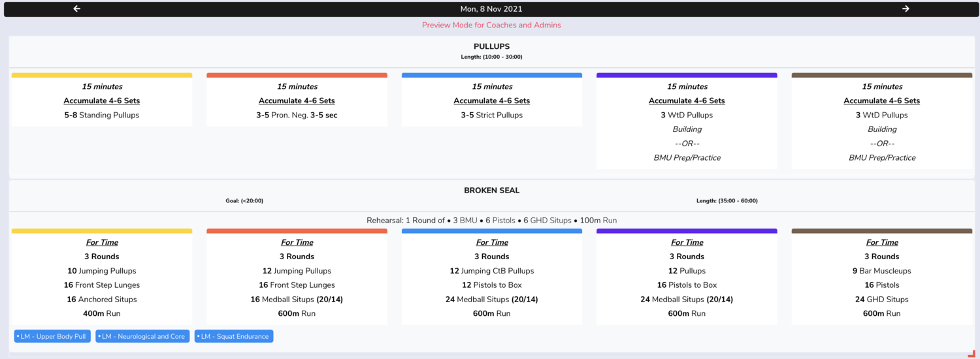Click the red corner resize marker
The image size is (980, 359).
click(x=971, y=352)
